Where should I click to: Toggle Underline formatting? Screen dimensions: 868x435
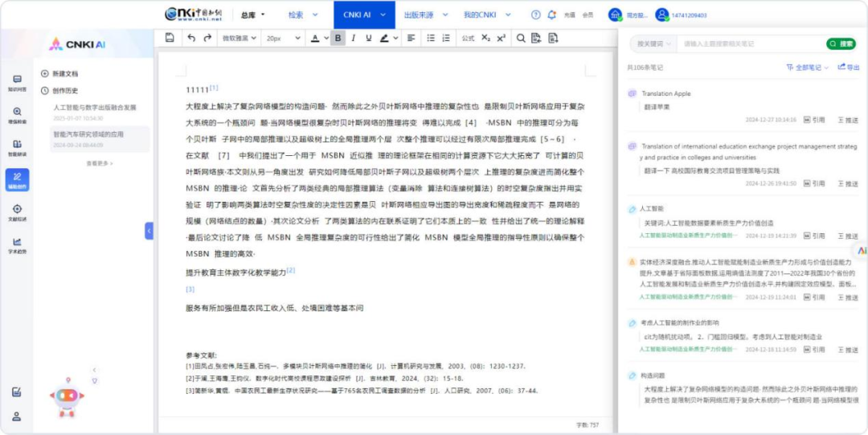tap(368, 38)
